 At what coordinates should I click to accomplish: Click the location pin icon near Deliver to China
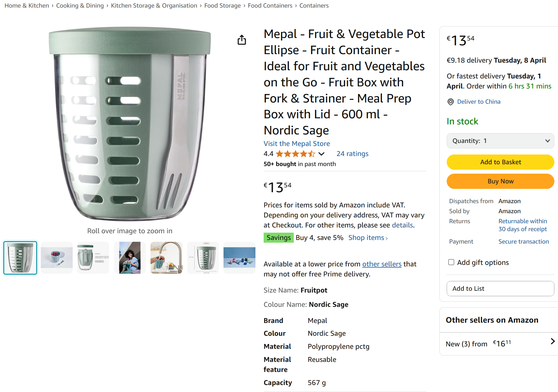click(451, 102)
